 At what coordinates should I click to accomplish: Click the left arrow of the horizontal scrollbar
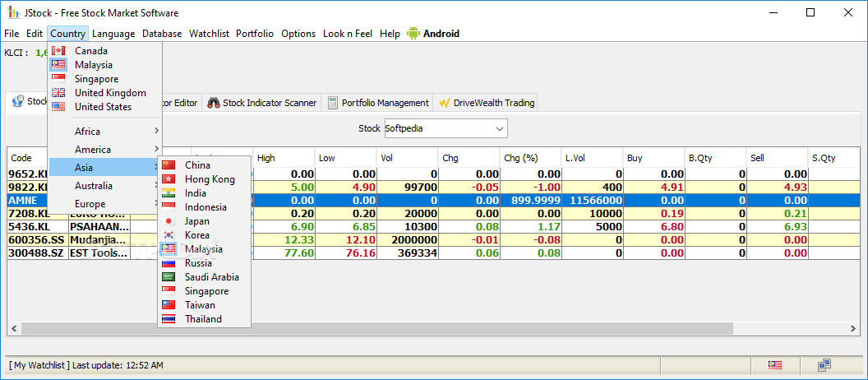13,329
